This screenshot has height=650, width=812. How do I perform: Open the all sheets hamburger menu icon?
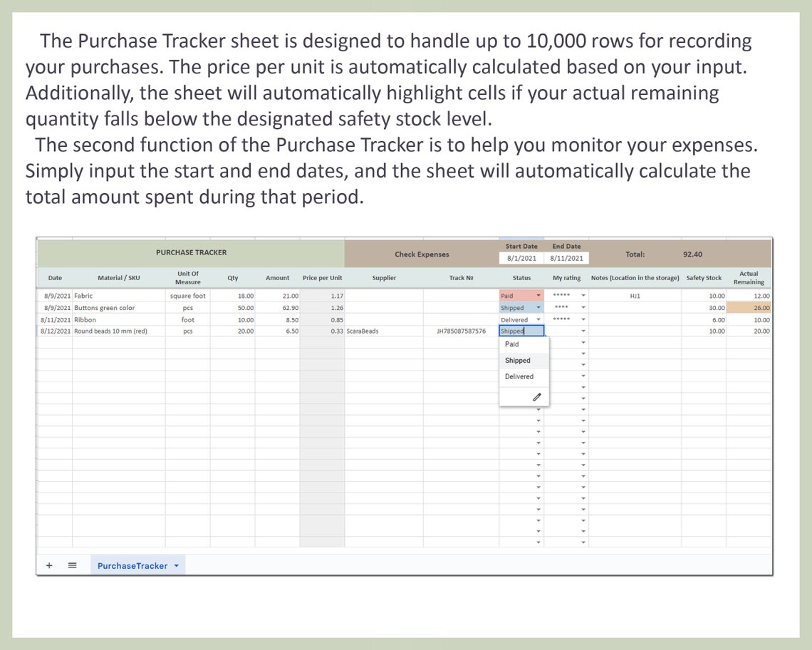[x=72, y=565]
